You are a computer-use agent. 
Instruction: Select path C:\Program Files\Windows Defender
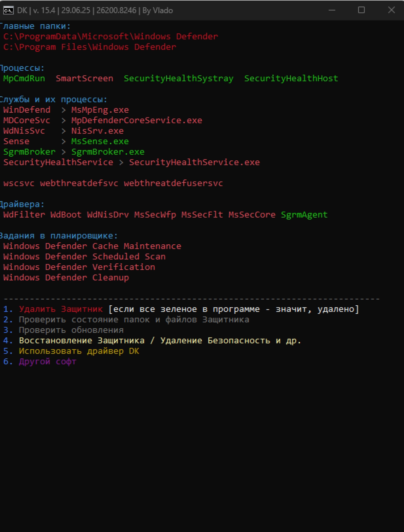[x=90, y=47]
